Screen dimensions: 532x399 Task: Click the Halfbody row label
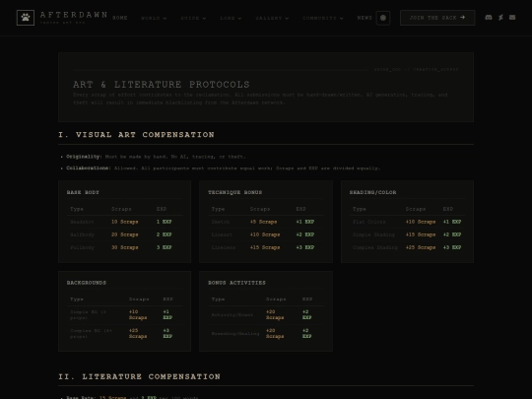pyautogui.click(x=82, y=234)
